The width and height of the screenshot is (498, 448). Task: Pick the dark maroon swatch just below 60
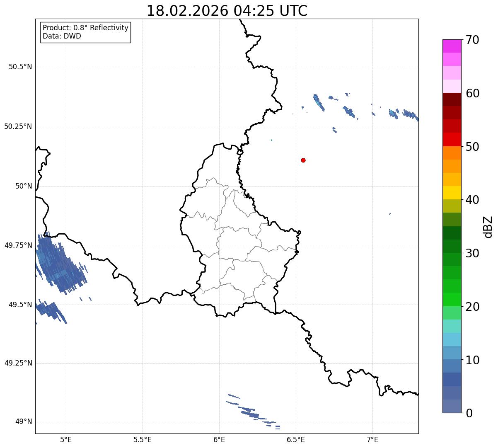[x=452, y=99]
